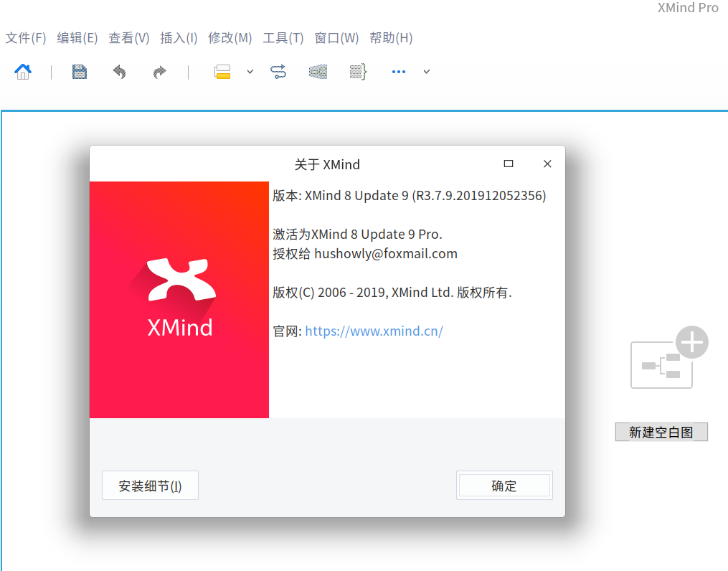This screenshot has height=571, width=728.
Task: Click the 激活为XMind 8 Update 9 Pro. line
Action: coord(357,235)
